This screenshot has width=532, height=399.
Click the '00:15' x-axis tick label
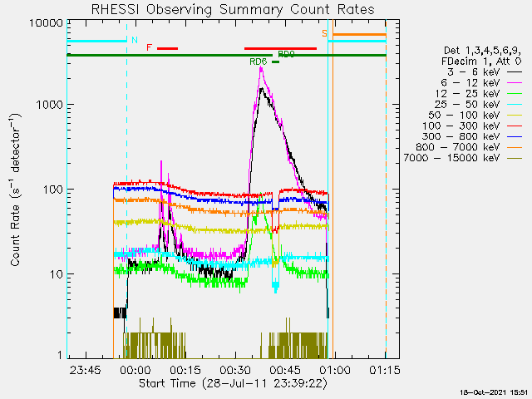185,370
